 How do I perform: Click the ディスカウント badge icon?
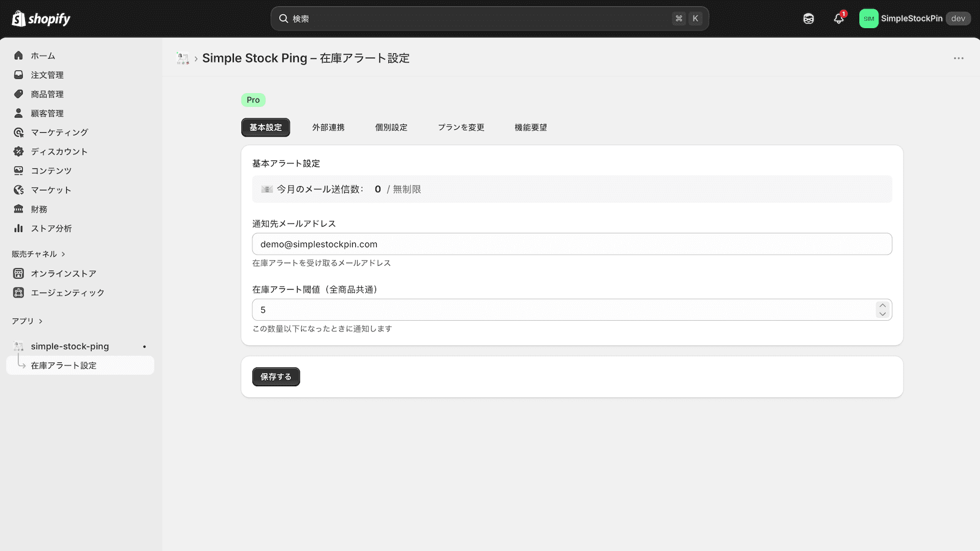(x=18, y=151)
